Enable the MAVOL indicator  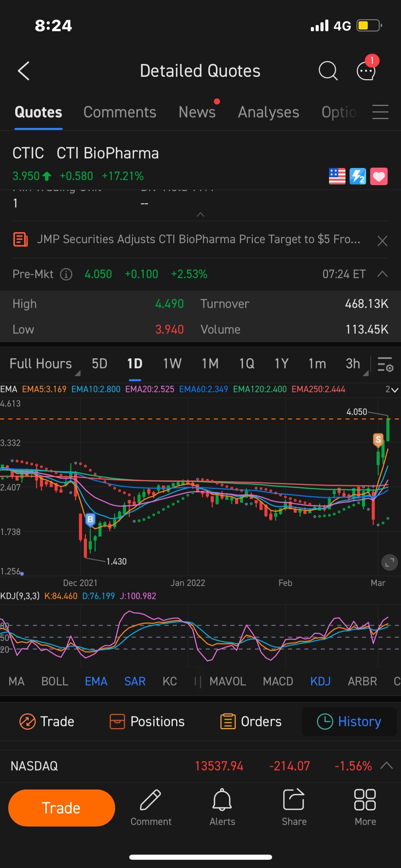click(x=228, y=681)
